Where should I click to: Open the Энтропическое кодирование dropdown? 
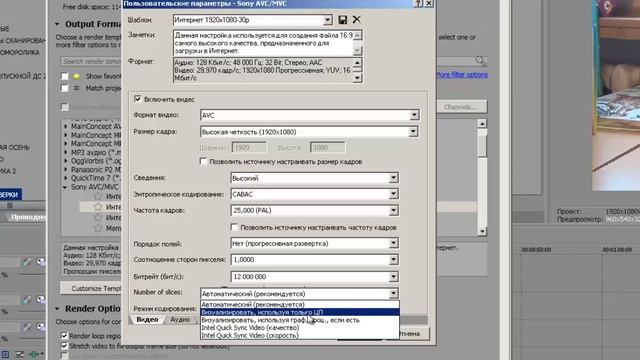pyautogui.click(x=393, y=194)
